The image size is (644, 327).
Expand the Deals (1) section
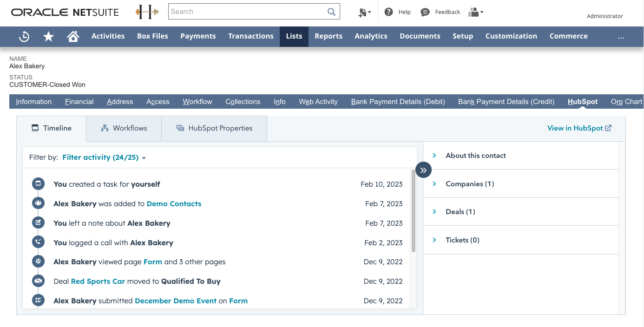460,211
